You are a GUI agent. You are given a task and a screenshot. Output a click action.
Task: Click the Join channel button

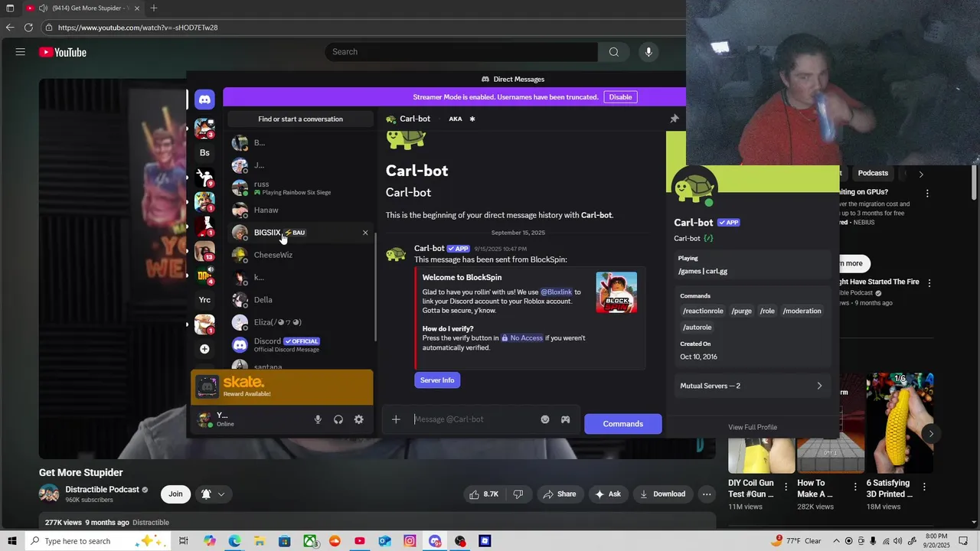point(175,494)
